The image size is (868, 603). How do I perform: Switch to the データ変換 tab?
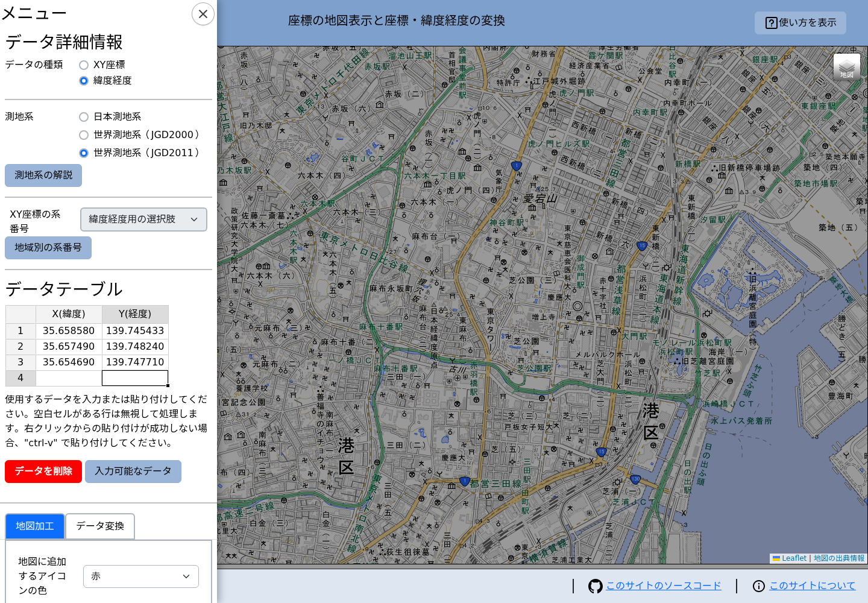coord(100,526)
